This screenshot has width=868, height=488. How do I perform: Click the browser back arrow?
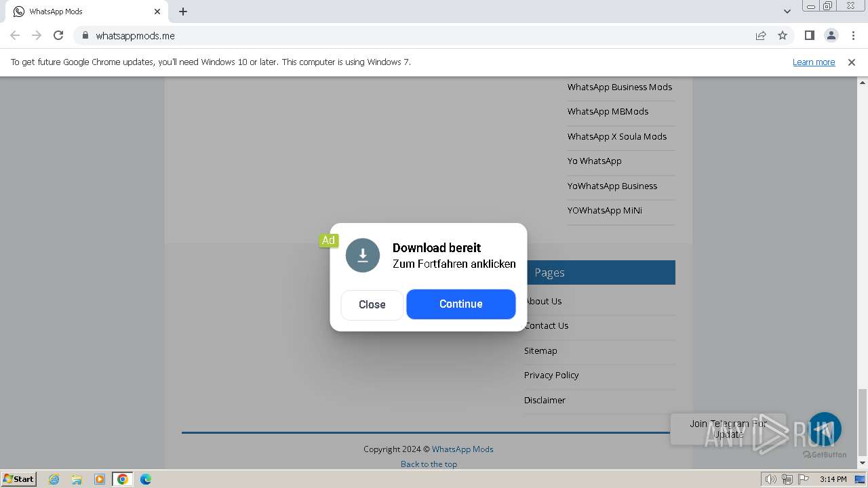click(15, 35)
